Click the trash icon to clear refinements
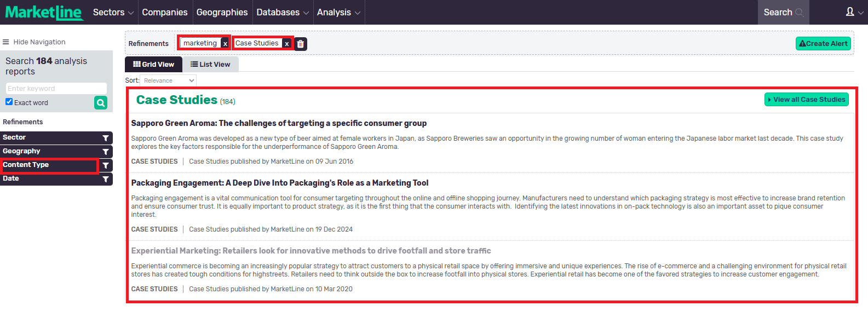868x317 pixels. [x=301, y=44]
